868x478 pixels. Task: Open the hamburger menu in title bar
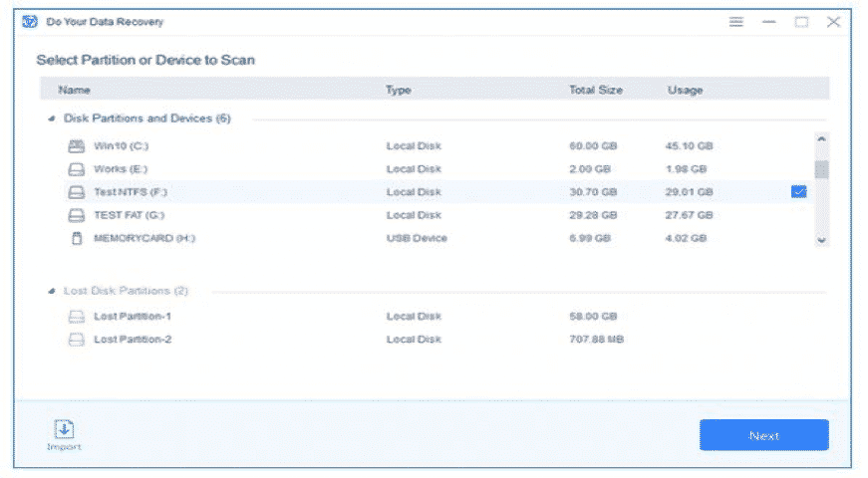[x=736, y=22]
